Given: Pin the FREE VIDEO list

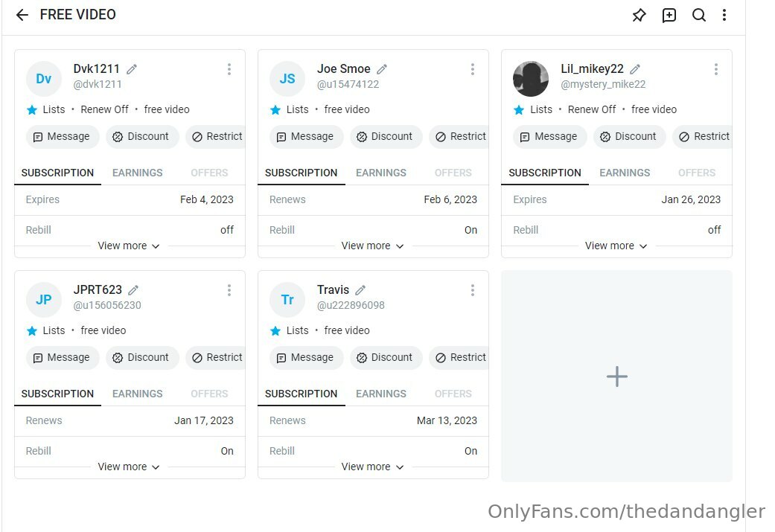Looking at the screenshot, I should point(639,15).
